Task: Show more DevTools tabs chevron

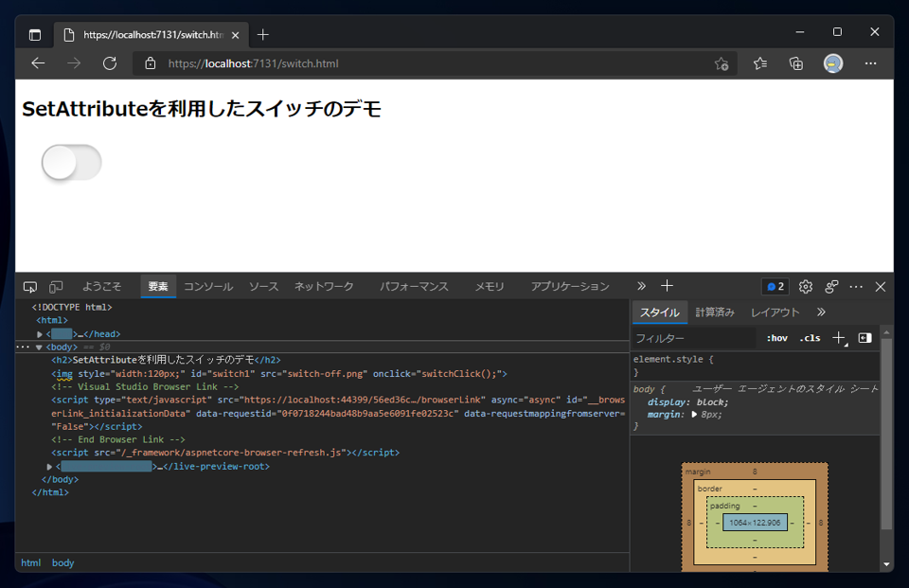Action: click(641, 286)
